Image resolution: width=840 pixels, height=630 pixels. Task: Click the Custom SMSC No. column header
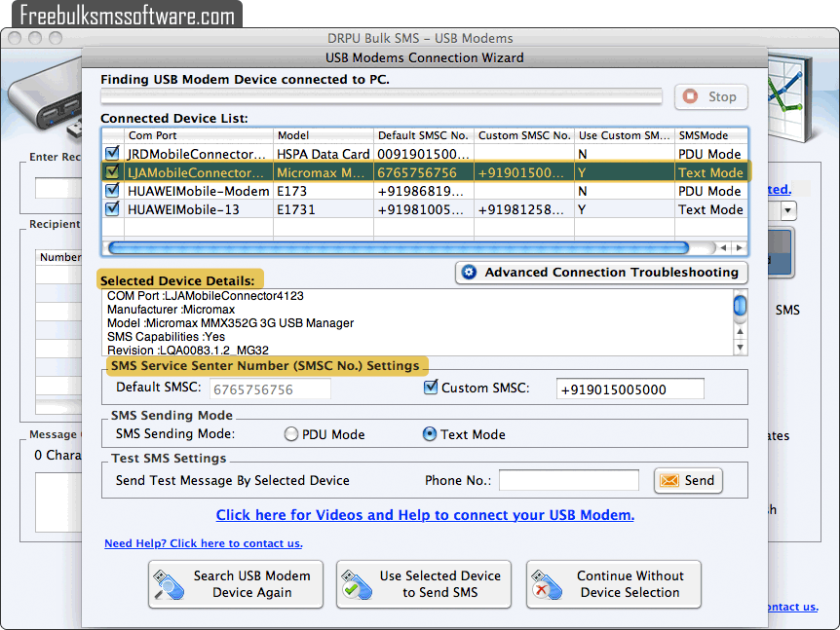pos(524,135)
